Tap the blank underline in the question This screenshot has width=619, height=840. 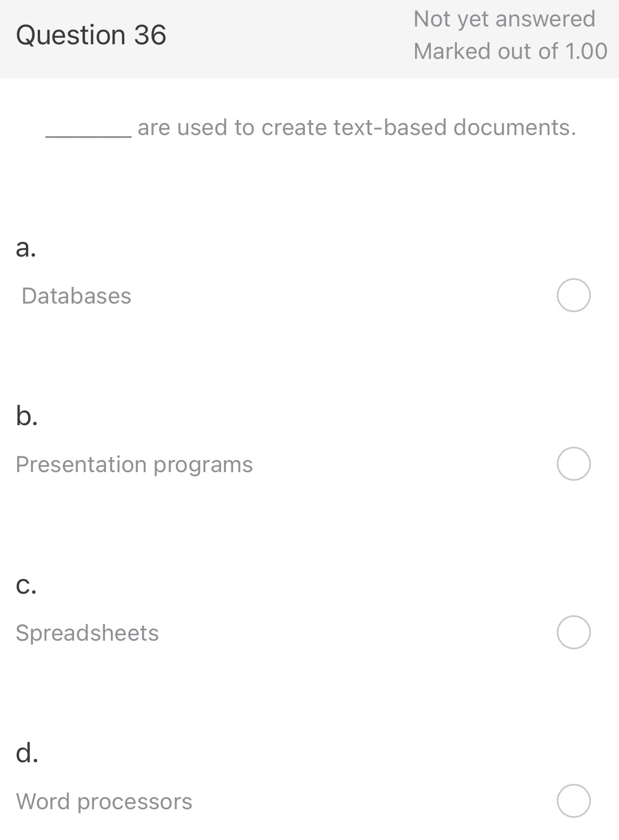point(89,135)
